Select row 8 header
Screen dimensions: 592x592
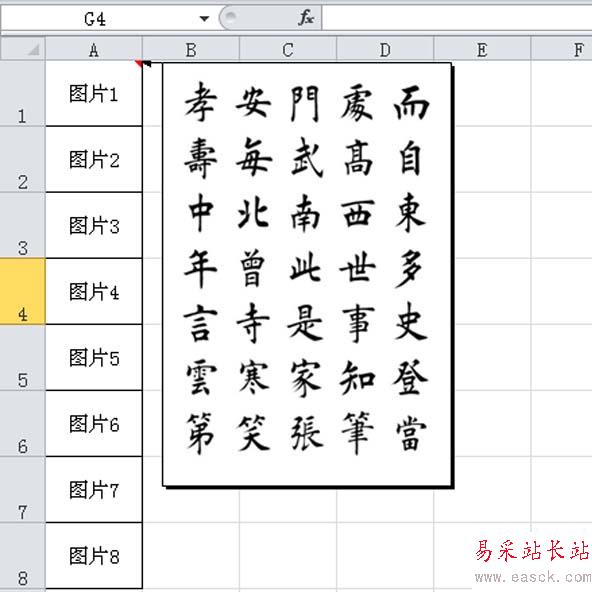pyautogui.click(x=22, y=556)
